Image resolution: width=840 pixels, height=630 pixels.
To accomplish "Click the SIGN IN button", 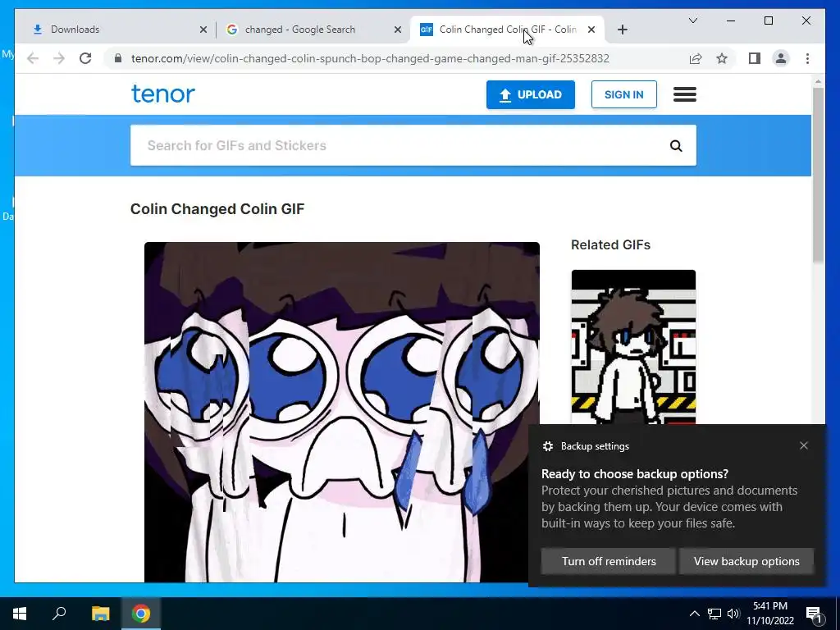I will click(623, 95).
